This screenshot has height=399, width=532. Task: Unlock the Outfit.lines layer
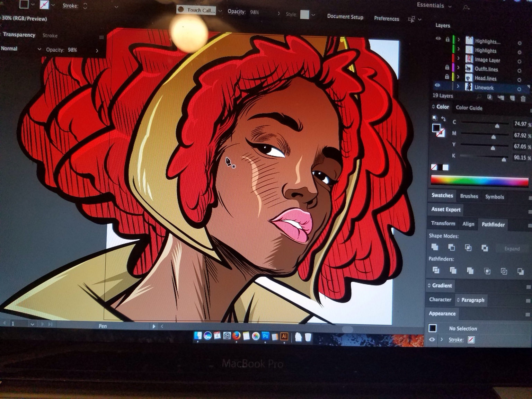[x=447, y=67]
